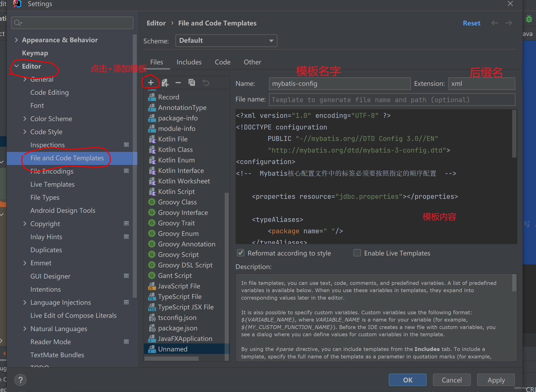Click the Create Child Template File icon
This screenshot has height=392, width=536.
click(x=165, y=83)
